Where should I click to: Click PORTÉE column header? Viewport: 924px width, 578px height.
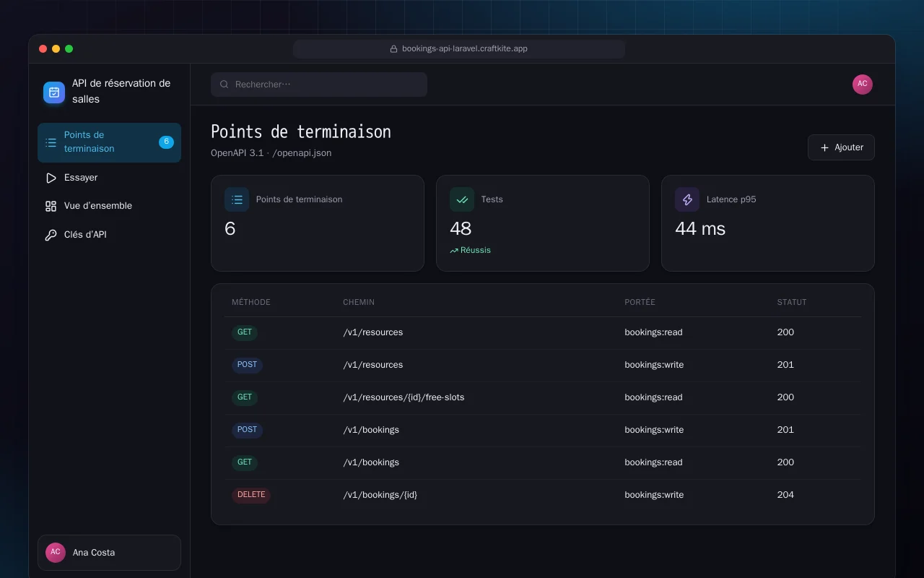coord(640,302)
